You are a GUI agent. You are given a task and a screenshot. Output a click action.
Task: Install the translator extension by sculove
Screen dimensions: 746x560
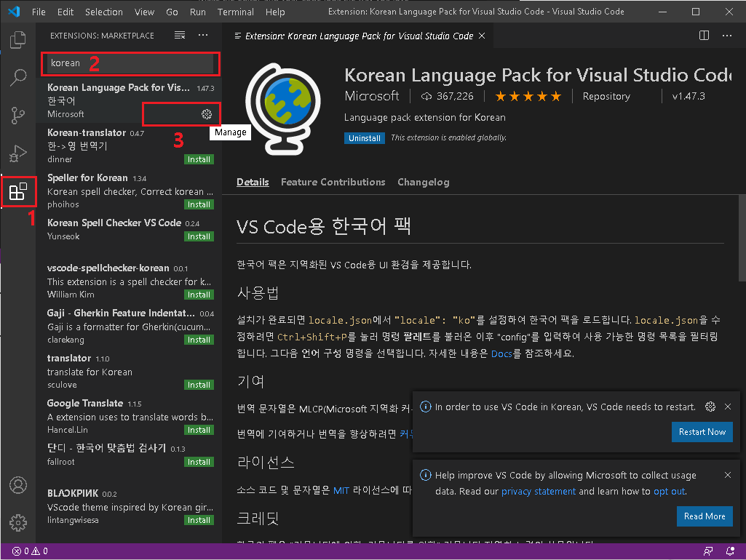199,385
